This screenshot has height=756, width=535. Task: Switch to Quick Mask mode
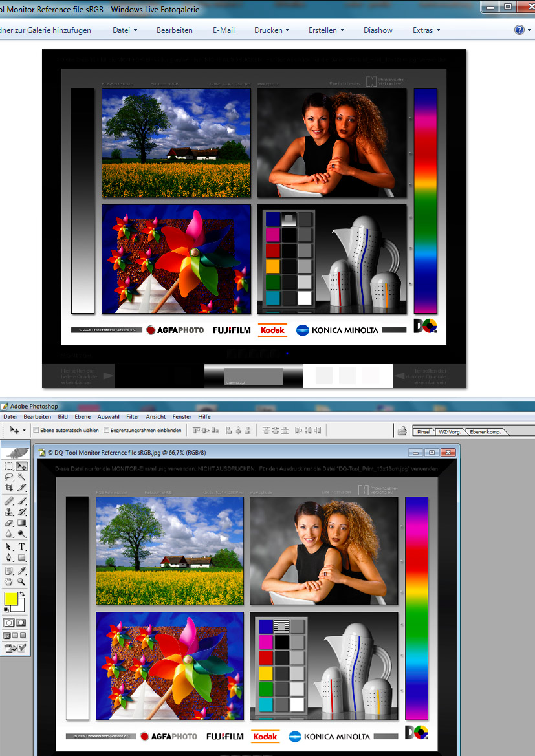point(22,622)
